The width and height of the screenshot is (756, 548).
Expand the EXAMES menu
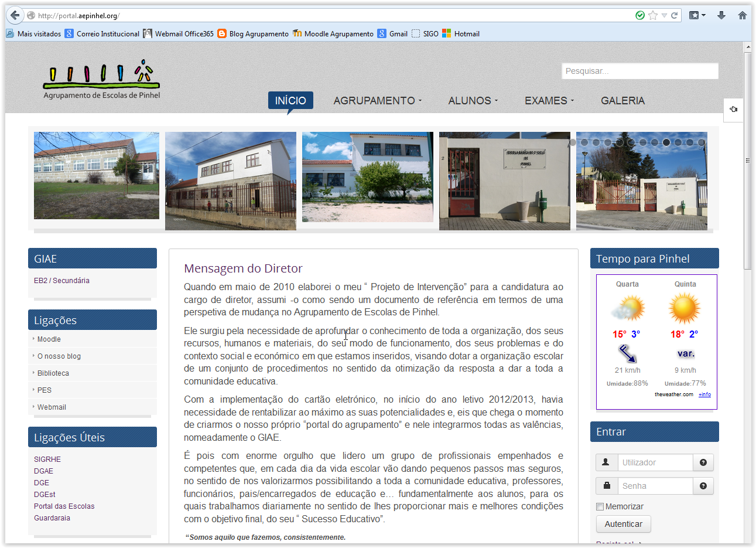549,101
